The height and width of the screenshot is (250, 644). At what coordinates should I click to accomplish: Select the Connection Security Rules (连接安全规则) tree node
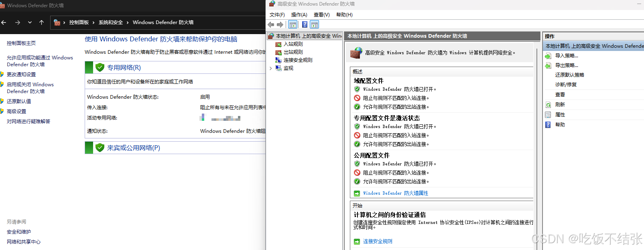pyautogui.click(x=298, y=60)
